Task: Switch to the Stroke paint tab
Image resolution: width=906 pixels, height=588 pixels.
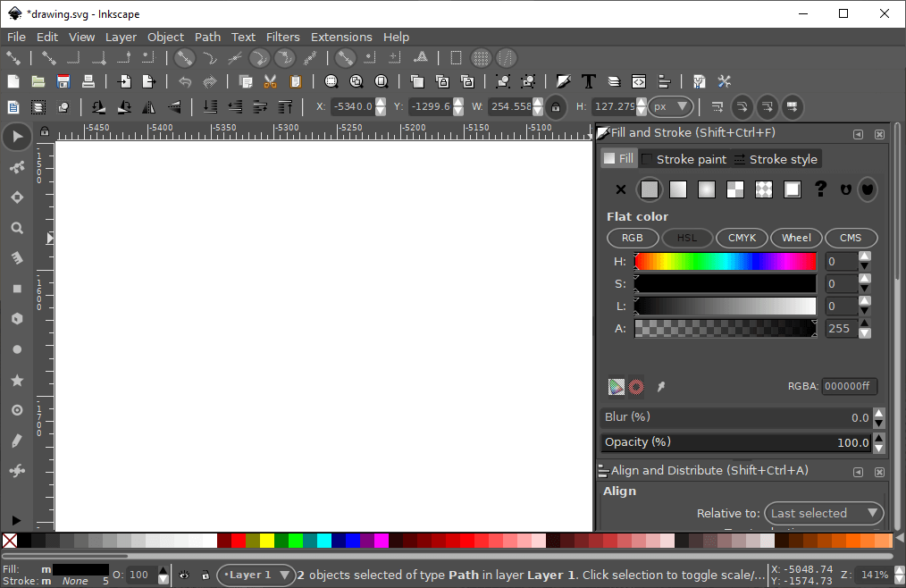Action: click(x=692, y=159)
